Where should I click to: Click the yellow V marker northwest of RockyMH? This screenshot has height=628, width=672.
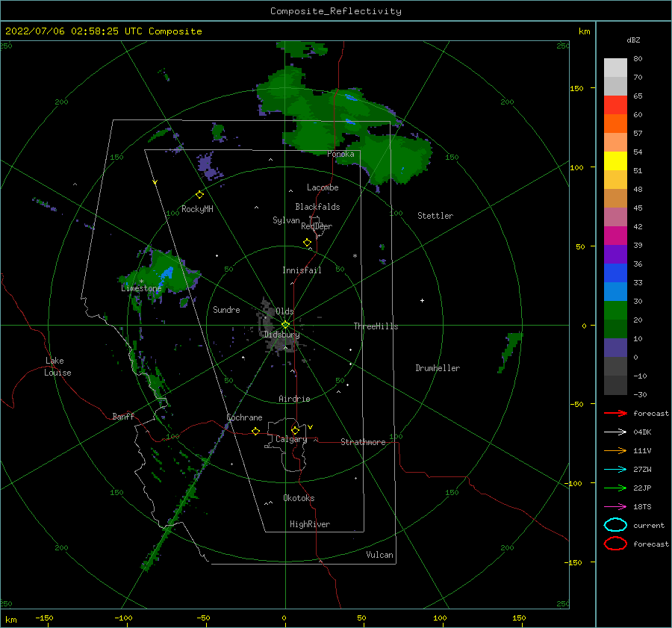point(155,182)
